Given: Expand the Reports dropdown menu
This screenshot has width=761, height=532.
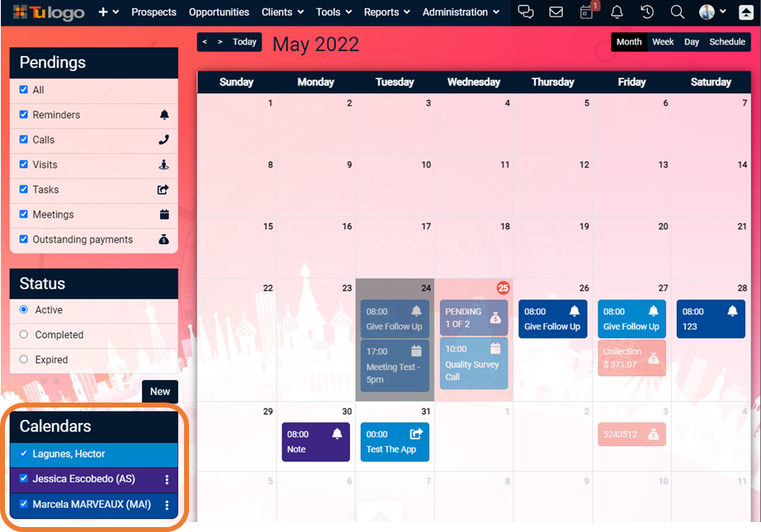Looking at the screenshot, I should click(x=387, y=12).
